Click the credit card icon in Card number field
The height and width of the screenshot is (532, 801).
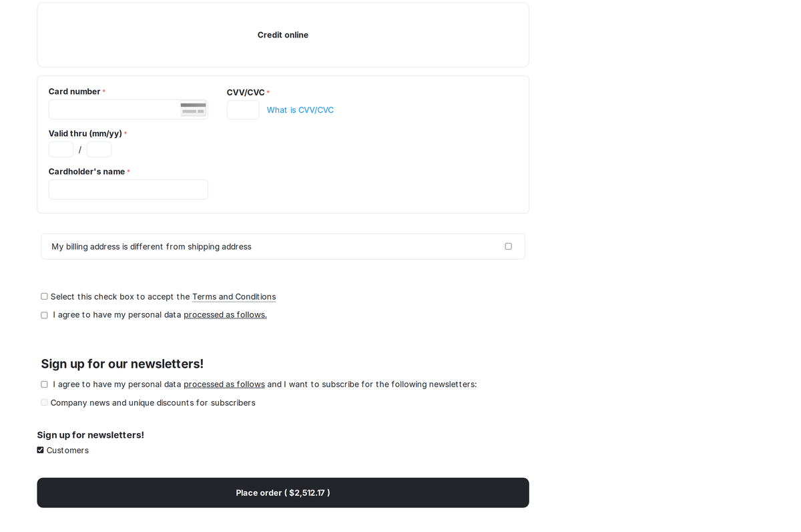click(x=193, y=109)
